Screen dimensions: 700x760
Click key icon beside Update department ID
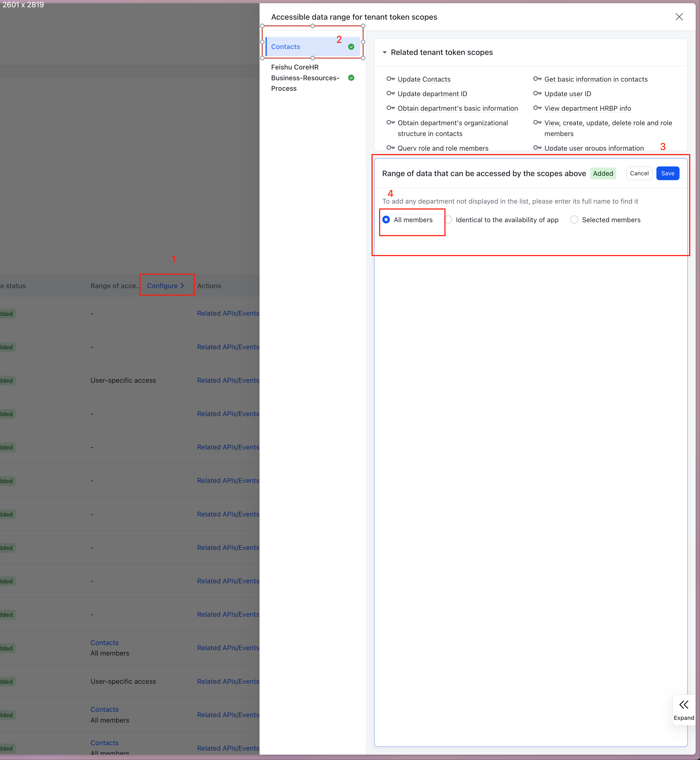(391, 93)
